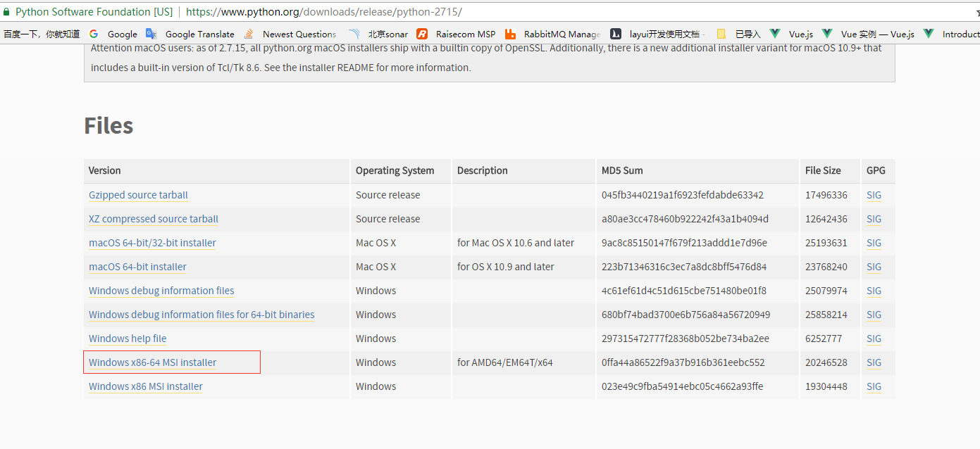This screenshot has width=980, height=449.
Task: Select MD5 sum 045fb3440219a1f6923fefdabde63342
Action: [683, 195]
